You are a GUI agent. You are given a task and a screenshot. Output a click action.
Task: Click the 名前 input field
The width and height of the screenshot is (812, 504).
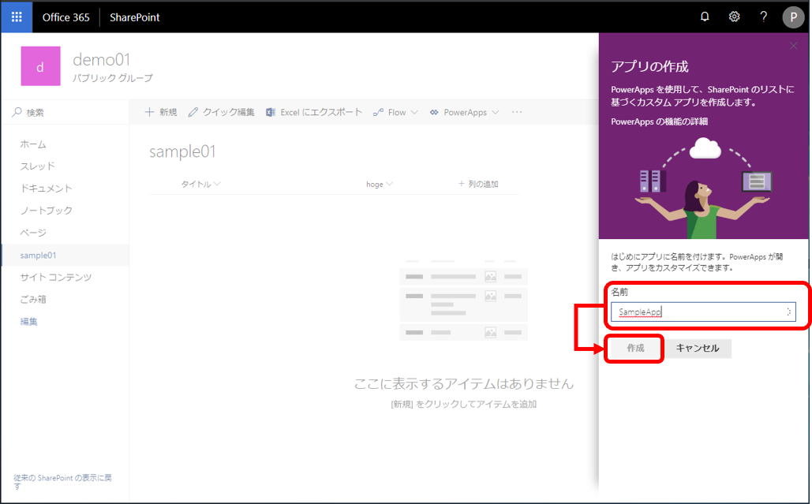coord(702,312)
